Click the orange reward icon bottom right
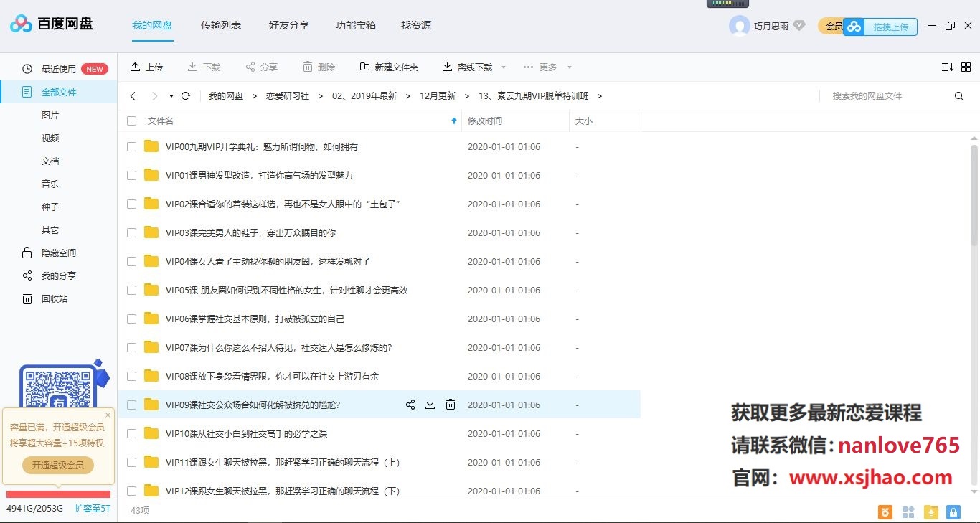 tap(885, 512)
